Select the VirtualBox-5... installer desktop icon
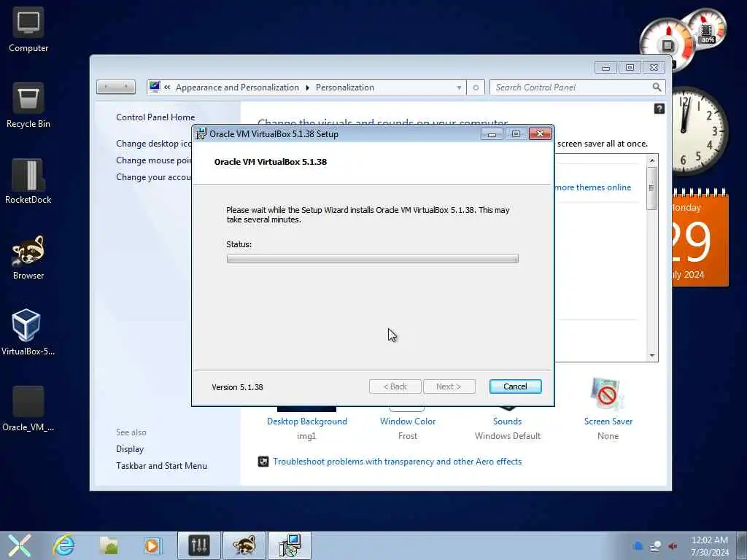Screen dimensions: 747x560 [27, 332]
